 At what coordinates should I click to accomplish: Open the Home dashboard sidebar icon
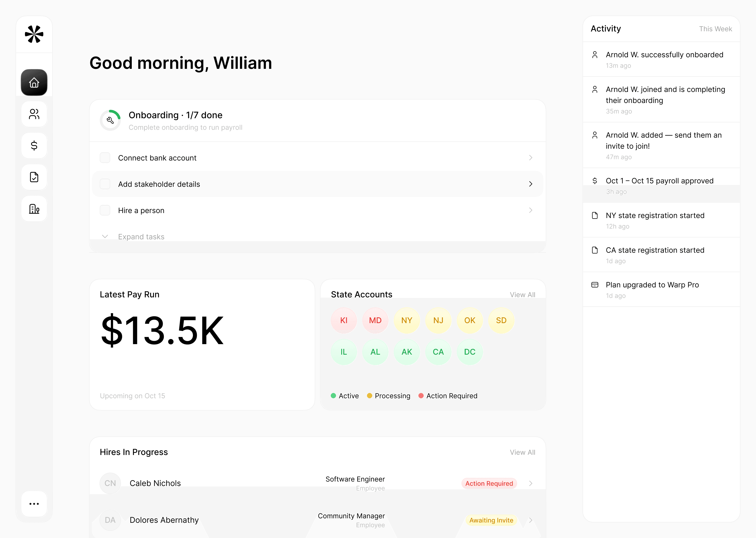[x=34, y=82]
